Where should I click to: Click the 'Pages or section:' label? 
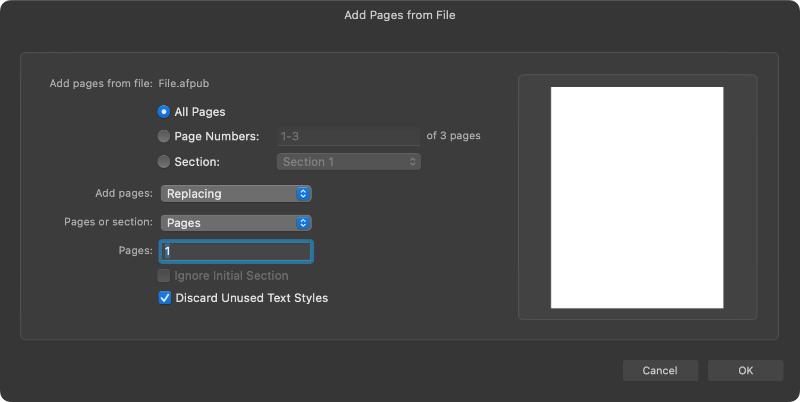[x=108, y=222]
